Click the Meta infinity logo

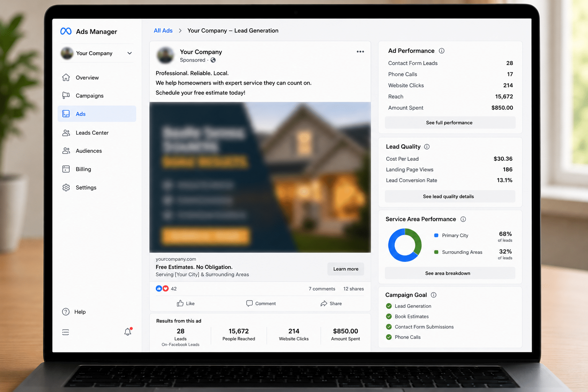pyautogui.click(x=66, y=31)
